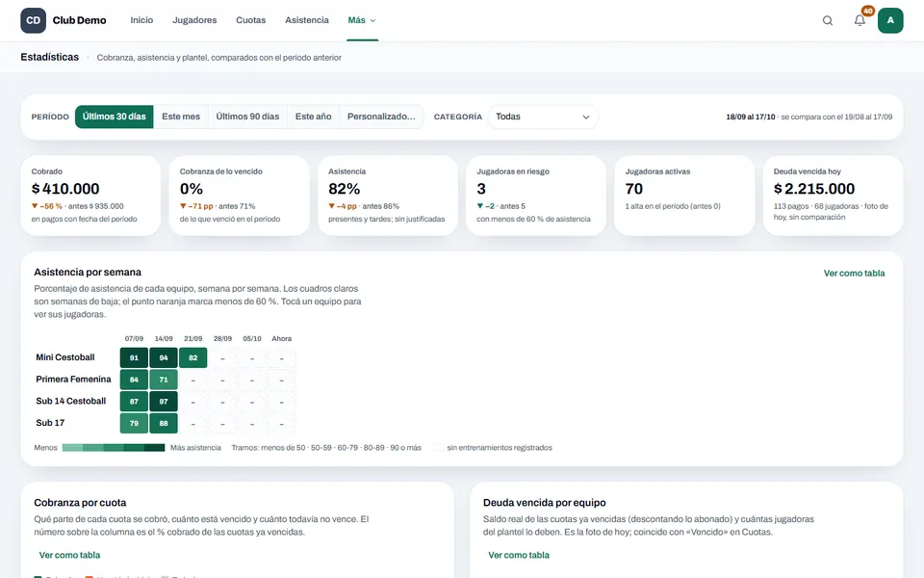Select the Mini Cestoball team row

pyautogui.click(x=65, y=357)
